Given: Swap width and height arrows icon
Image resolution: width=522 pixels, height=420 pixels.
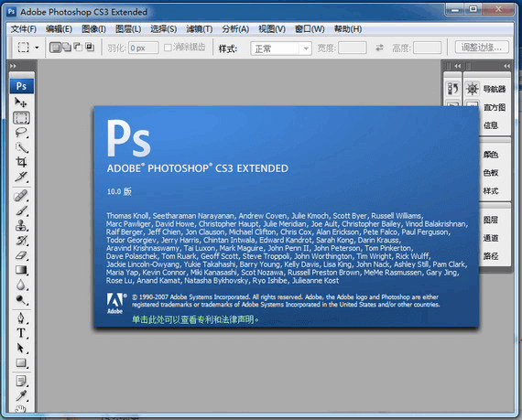Looking at the screenshot, I should pos(379,48).
